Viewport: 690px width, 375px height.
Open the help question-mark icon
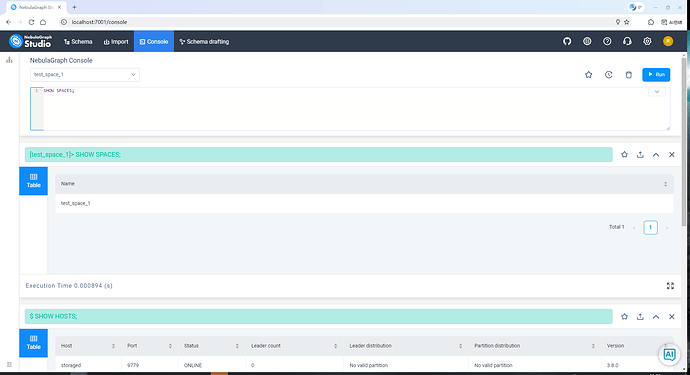click(607, 41)
